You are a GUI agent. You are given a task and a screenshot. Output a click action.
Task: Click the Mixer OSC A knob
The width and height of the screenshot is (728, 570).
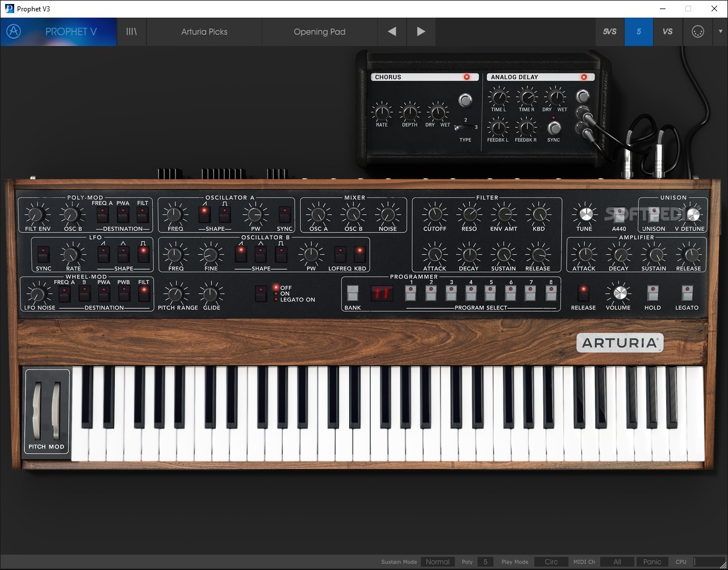[x=318, y=215]
